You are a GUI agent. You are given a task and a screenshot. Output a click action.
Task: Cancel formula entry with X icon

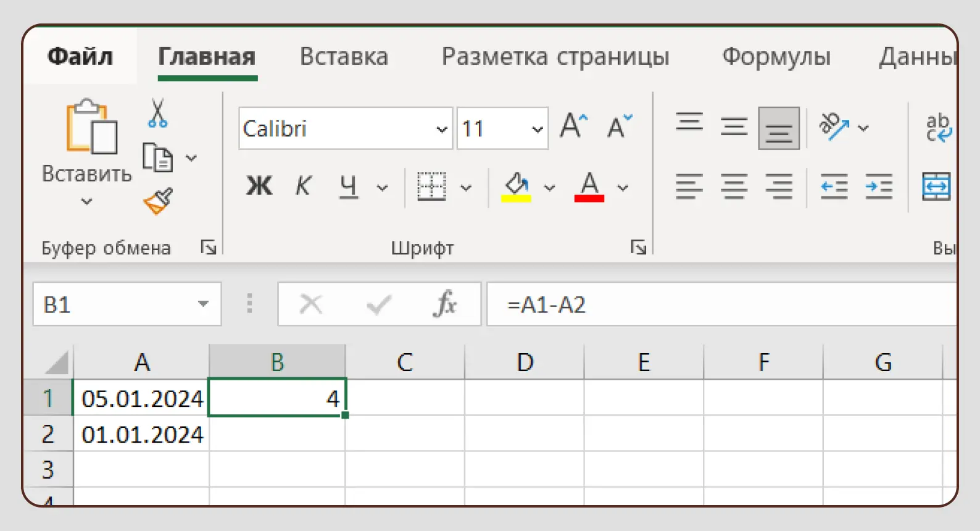coord(310,304)
